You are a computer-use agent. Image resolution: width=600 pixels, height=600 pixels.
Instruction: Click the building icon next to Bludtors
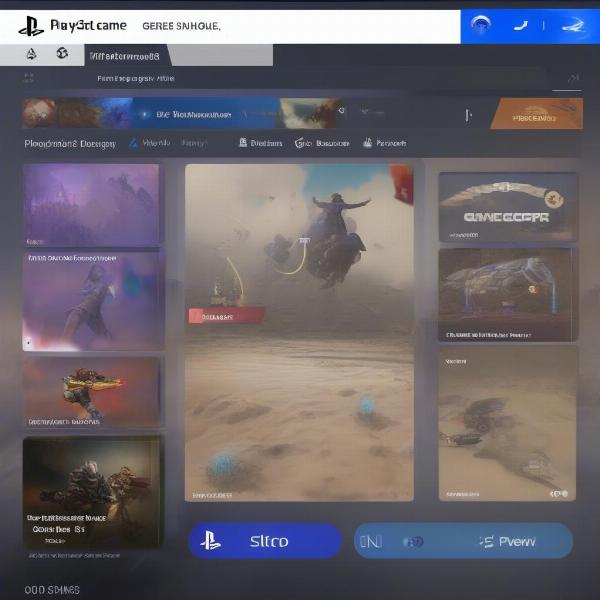(243, 143)
